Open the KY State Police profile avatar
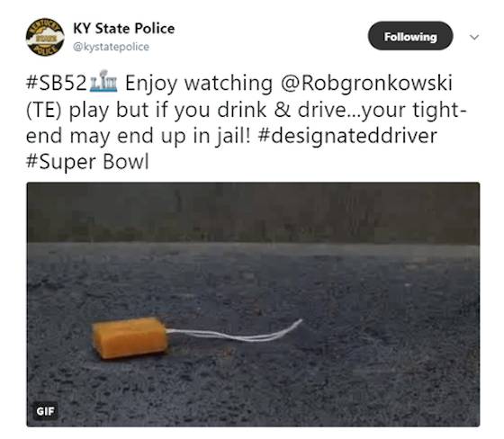 pos(45,37)
